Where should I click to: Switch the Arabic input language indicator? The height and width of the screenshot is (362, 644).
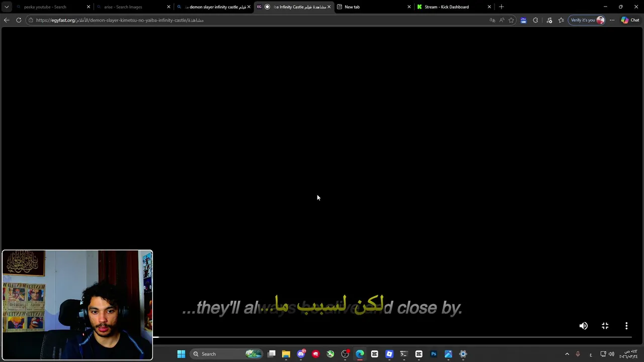[591, 354]
